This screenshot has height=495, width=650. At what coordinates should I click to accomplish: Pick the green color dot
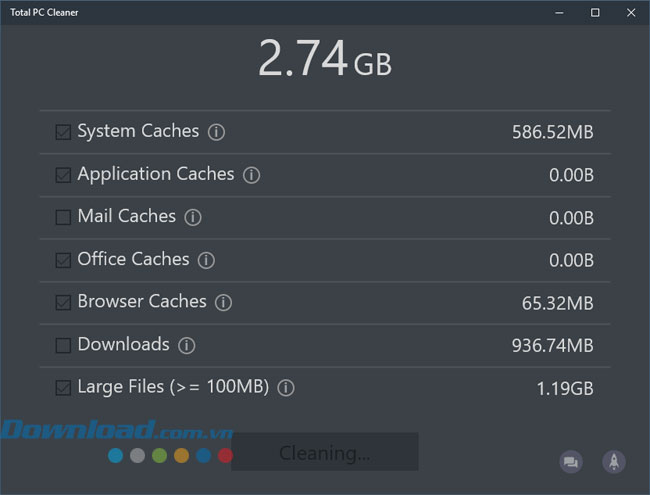[159, 456]
